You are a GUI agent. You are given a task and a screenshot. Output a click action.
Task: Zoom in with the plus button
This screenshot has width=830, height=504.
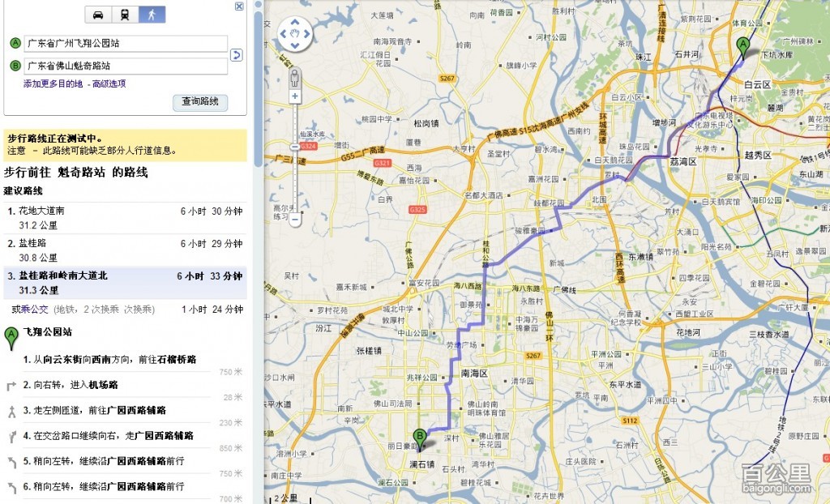click(295, 96)
